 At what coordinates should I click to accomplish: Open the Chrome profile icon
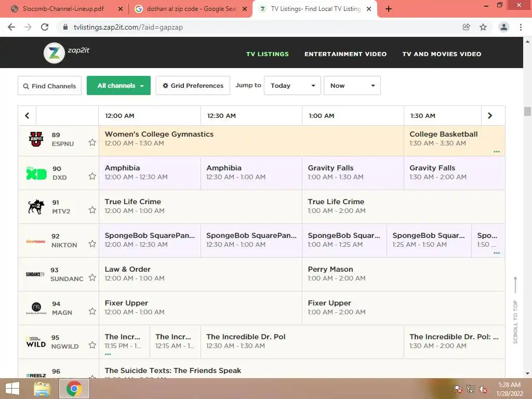coord(504,27)
